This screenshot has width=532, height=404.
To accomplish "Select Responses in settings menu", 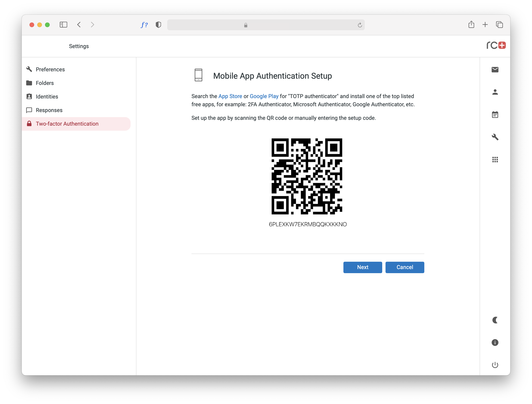I will click(76, 110).
